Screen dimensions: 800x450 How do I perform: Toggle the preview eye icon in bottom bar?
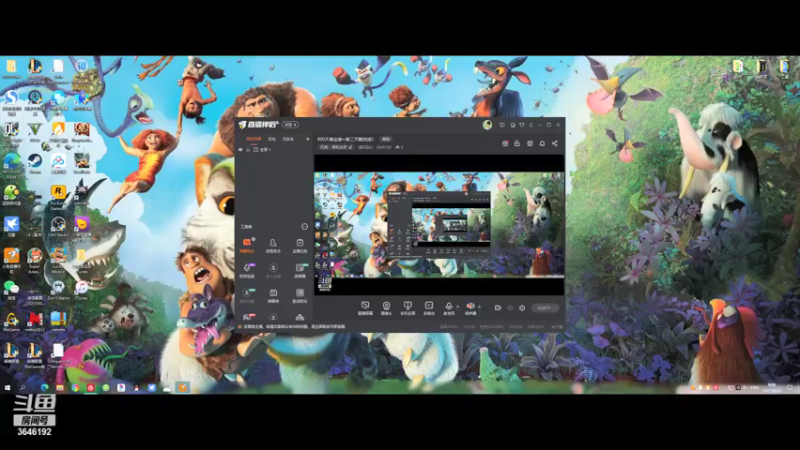coord(510,308)
